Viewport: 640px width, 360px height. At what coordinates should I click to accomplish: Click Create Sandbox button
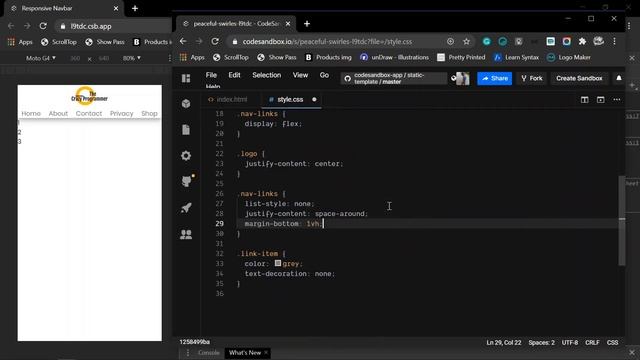pos(579,78)
